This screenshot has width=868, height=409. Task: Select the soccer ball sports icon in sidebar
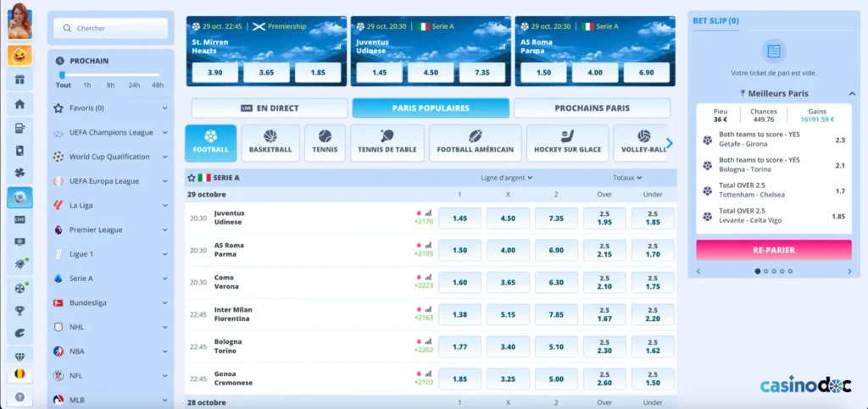tap(19, 197)
